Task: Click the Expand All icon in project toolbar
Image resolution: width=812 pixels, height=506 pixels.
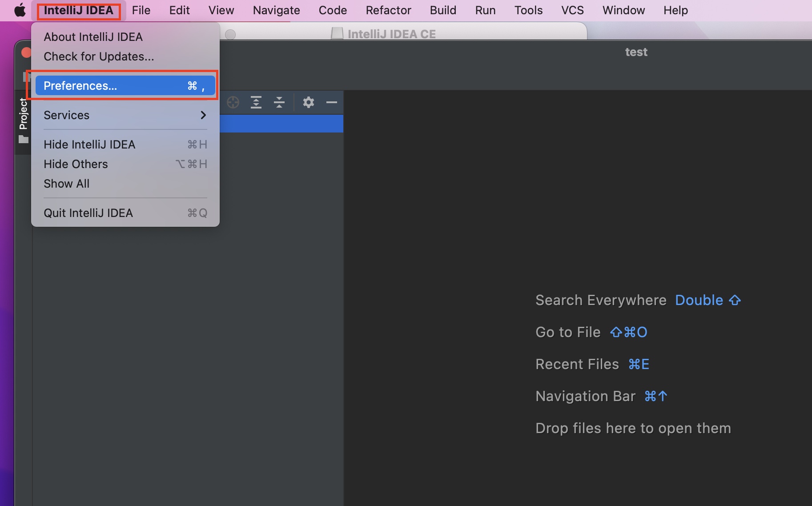Action: click(256, 103)
